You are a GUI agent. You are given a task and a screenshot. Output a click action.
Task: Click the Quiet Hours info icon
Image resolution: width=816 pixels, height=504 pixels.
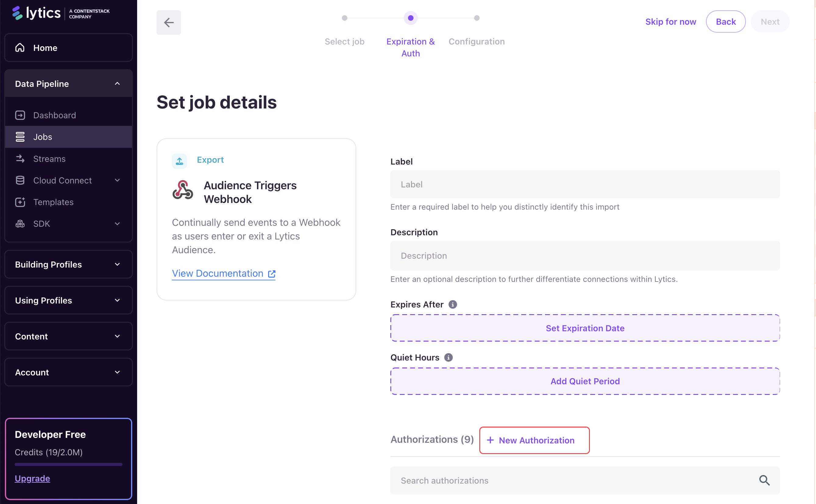pos(448,357)
